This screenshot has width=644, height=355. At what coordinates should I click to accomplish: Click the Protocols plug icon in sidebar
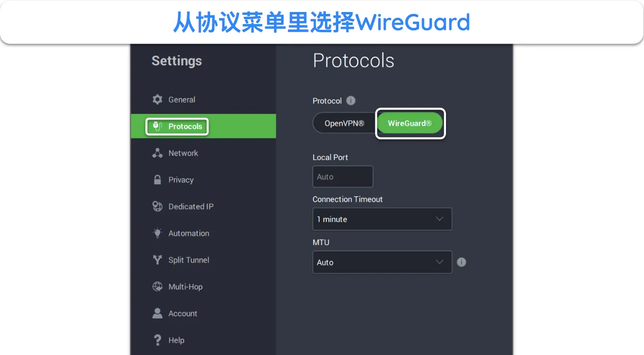pos(157,126)
